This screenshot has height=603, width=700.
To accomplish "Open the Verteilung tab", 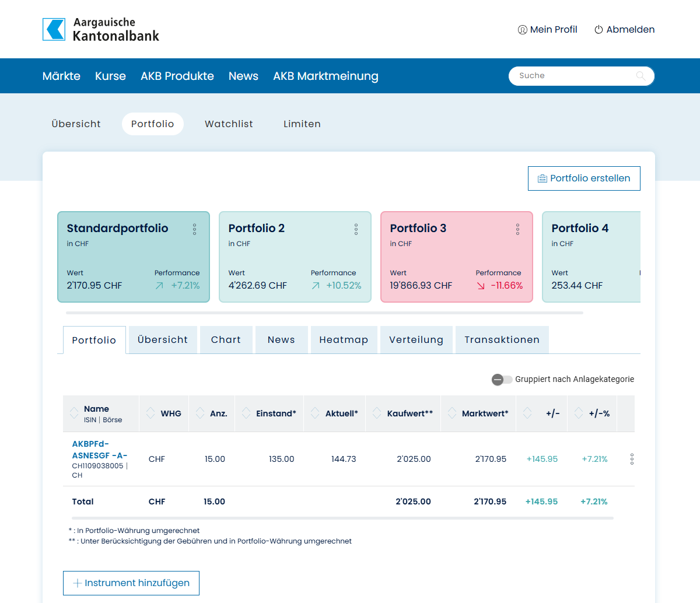I will point(416,339).
